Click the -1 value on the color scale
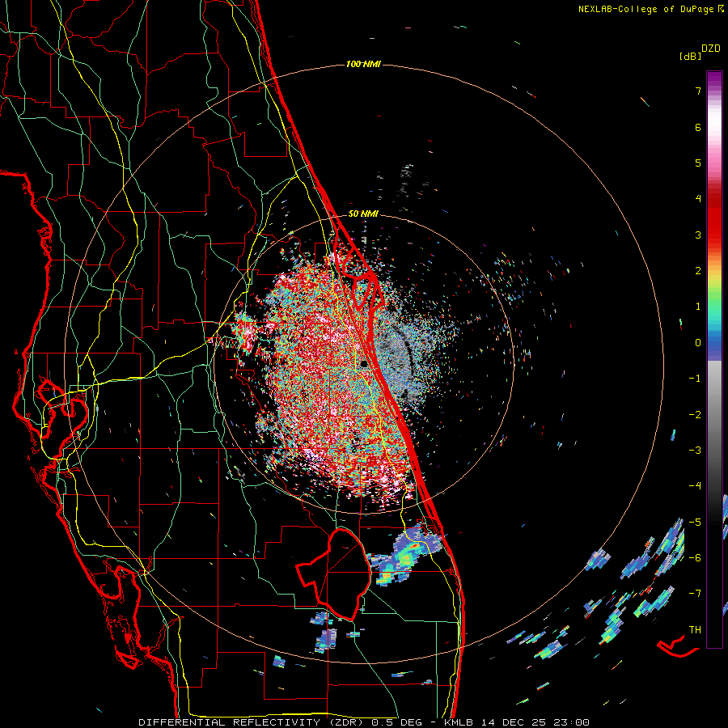 click(695, 379)
